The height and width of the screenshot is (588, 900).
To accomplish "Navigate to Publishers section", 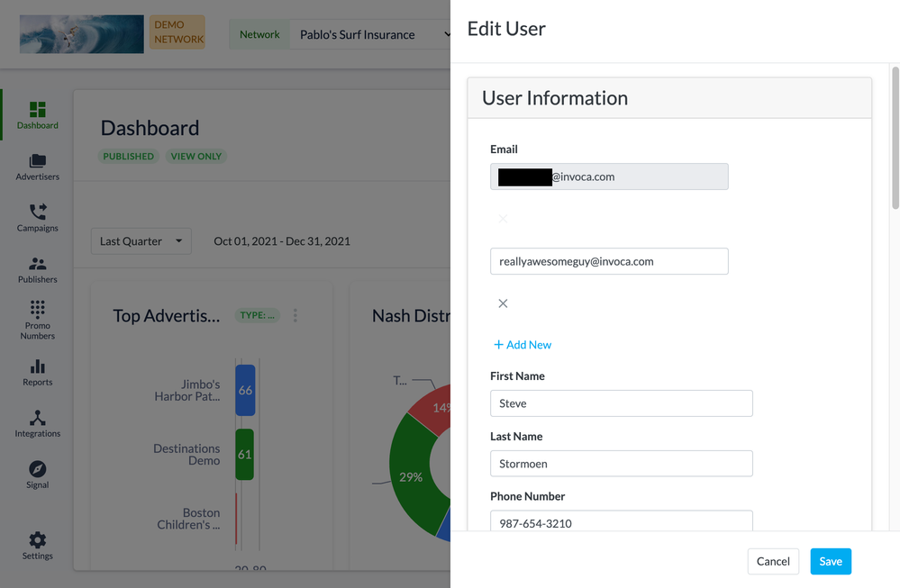I will coord(37,264).
